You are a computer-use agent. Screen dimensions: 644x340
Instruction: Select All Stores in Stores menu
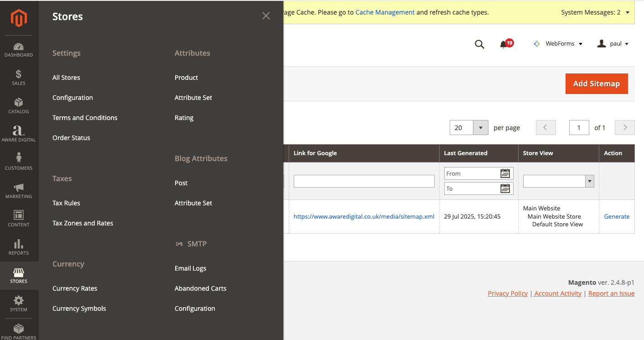pyautogui.click(x=66, y=78)
